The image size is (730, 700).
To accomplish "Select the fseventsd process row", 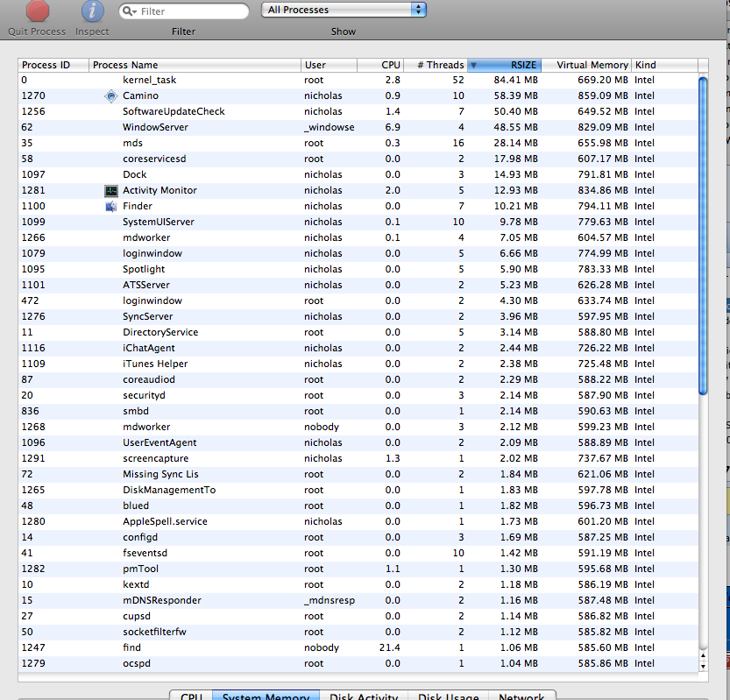I will pos(358,554).
